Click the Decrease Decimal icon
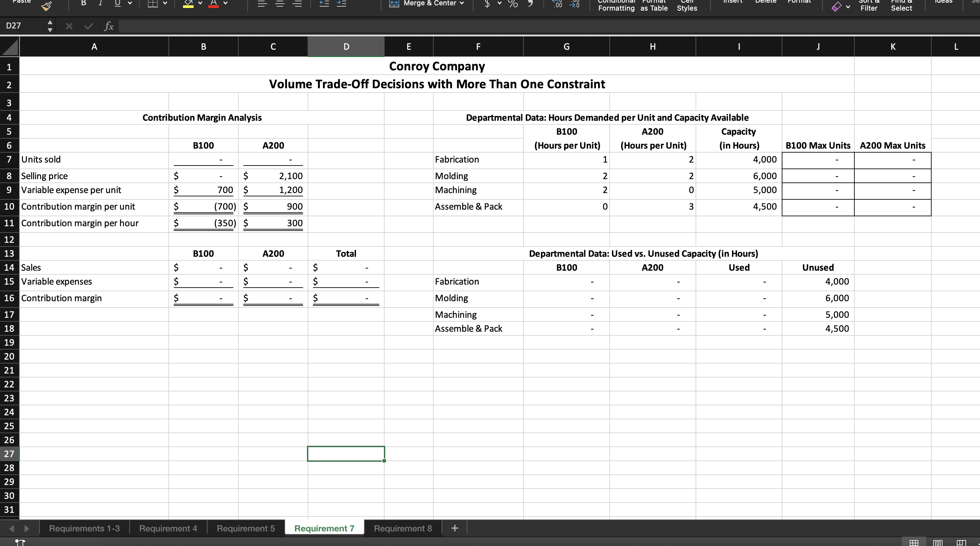 (575, 4)
